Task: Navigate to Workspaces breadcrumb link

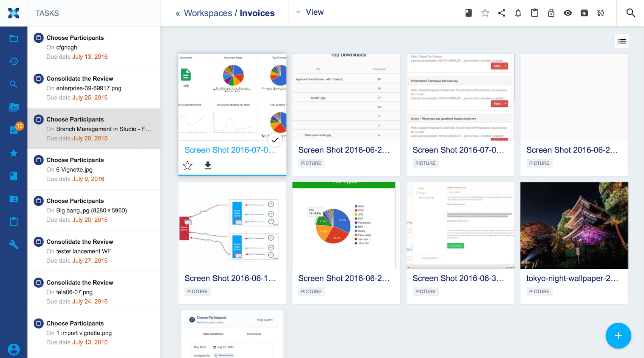Action: (208, 13)
